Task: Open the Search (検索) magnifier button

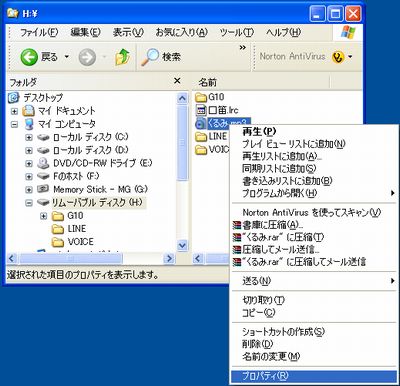Action: pyautogui.click(x=161, y=57)
